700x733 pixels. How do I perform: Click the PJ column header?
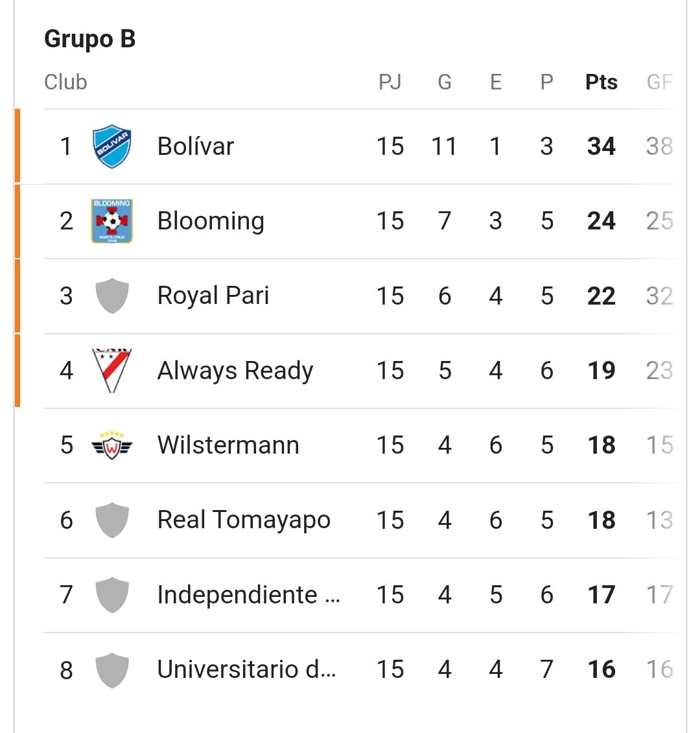pos(390,82)
